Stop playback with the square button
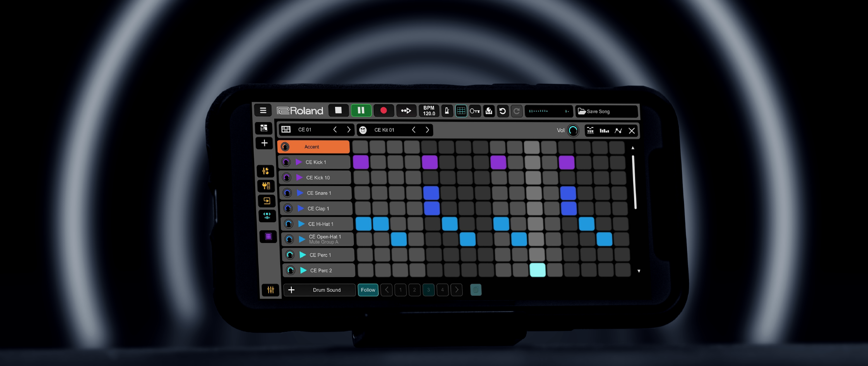The height and width of the screenshot is (366, 868). point(338,110)
